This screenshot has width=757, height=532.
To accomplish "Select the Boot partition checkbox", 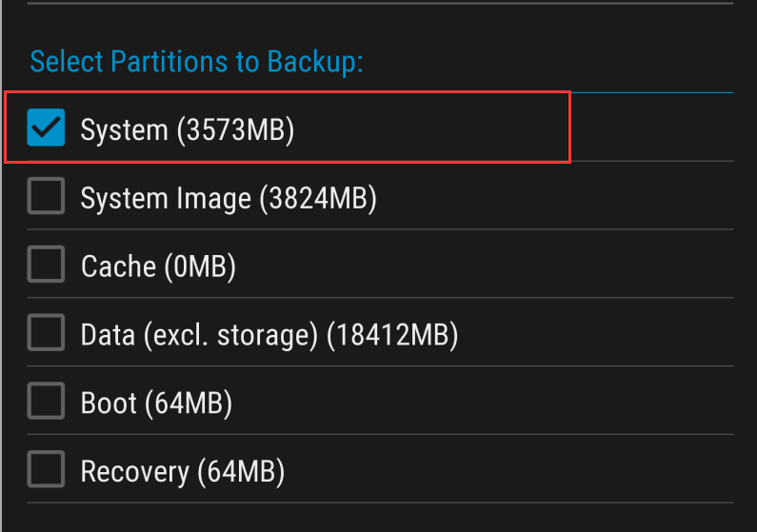I will tap(46, 402).
